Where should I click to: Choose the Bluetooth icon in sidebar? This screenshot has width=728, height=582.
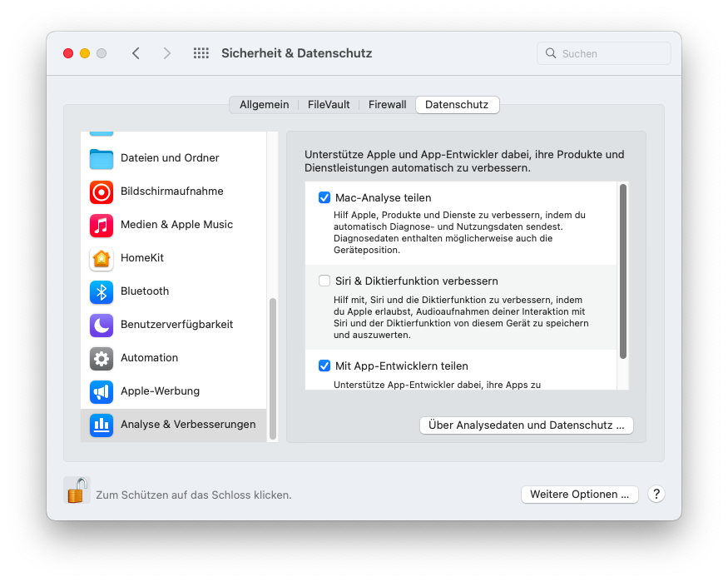102,291
